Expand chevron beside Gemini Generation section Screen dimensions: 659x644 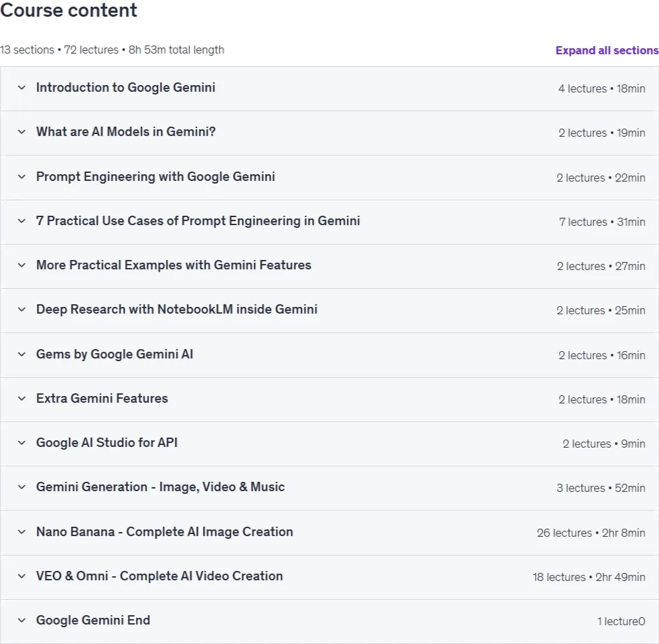(21, 487)
